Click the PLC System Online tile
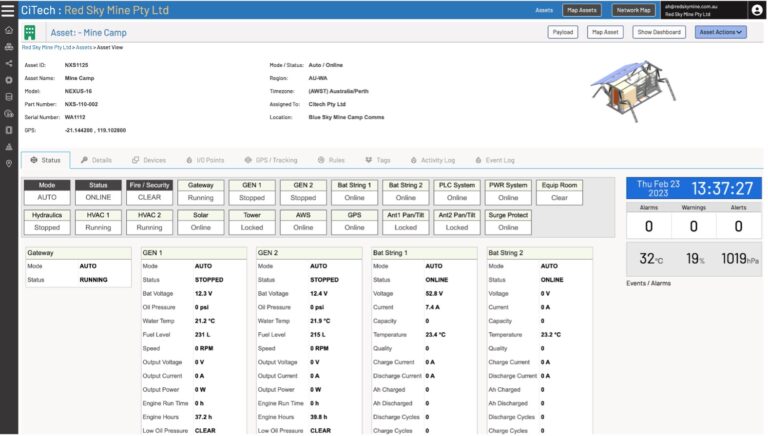Viewport: 768px width, 436px height. (457, 192)
